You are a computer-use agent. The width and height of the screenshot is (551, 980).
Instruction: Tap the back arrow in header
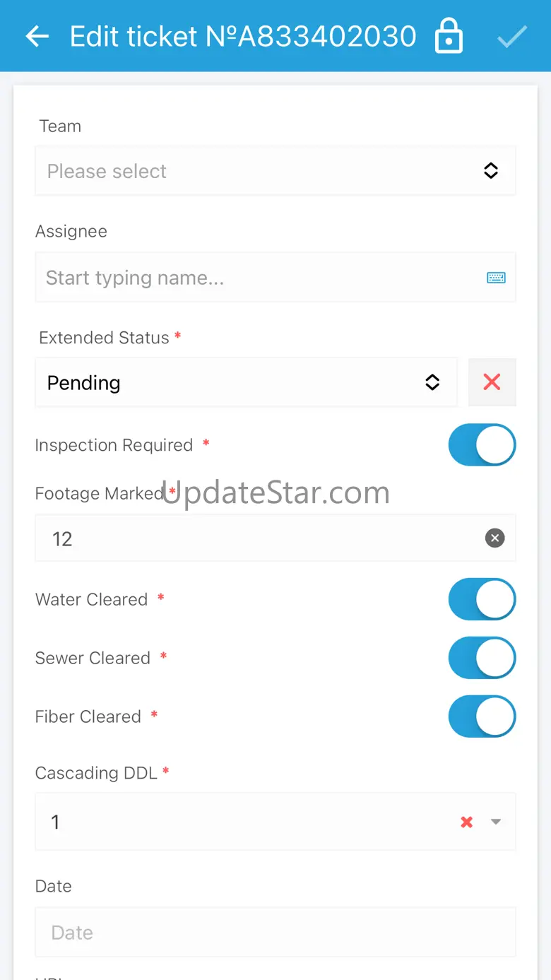(37, 37)
